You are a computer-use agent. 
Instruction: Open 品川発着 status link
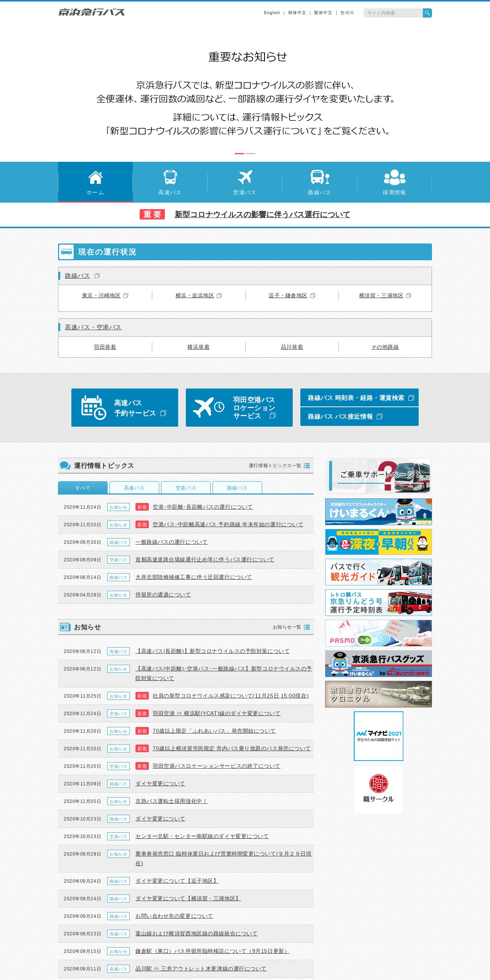(x=292, y=347)
